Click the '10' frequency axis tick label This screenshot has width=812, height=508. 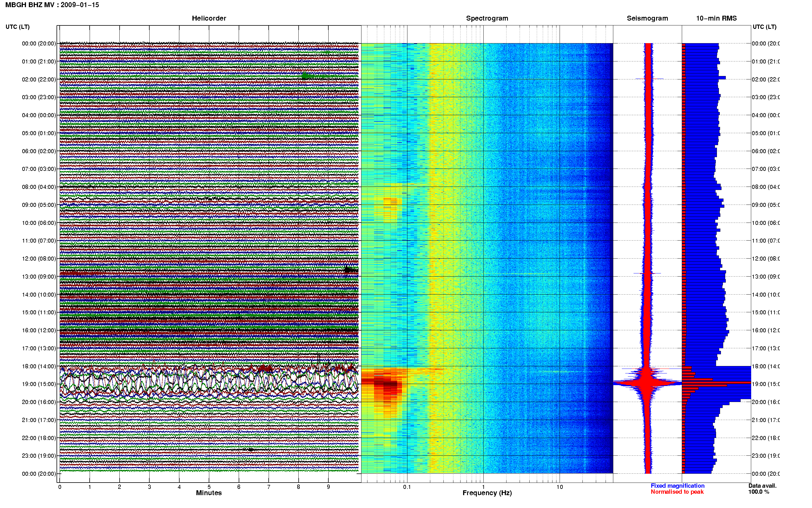pyautogui.click(x=560, y=487)
